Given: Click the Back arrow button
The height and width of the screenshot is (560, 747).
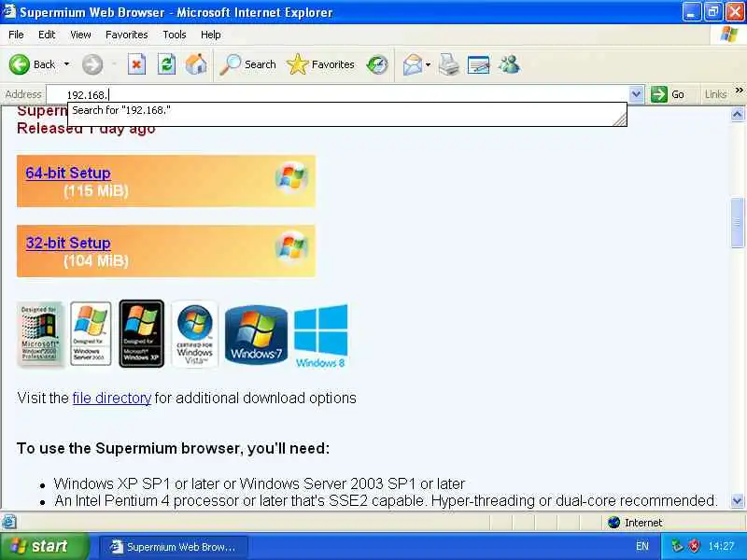Looking at the screenshot, I should pyautogui.click(x=20, y=64).
